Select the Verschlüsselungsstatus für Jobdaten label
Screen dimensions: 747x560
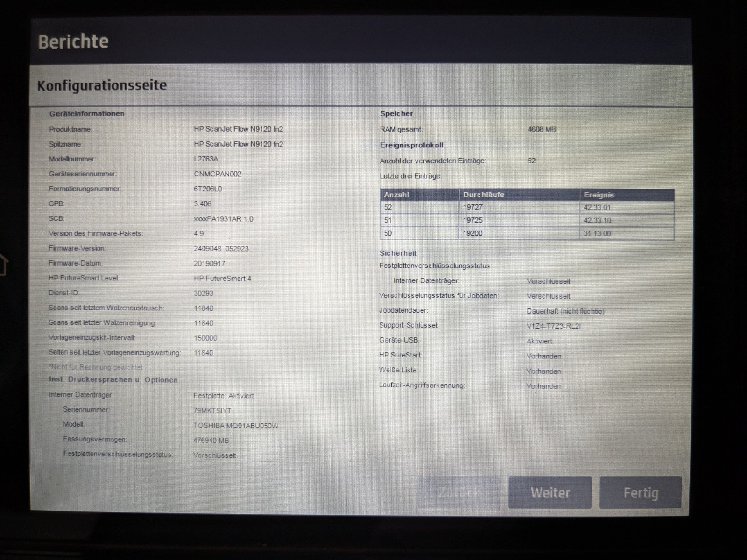click(439, 296)
